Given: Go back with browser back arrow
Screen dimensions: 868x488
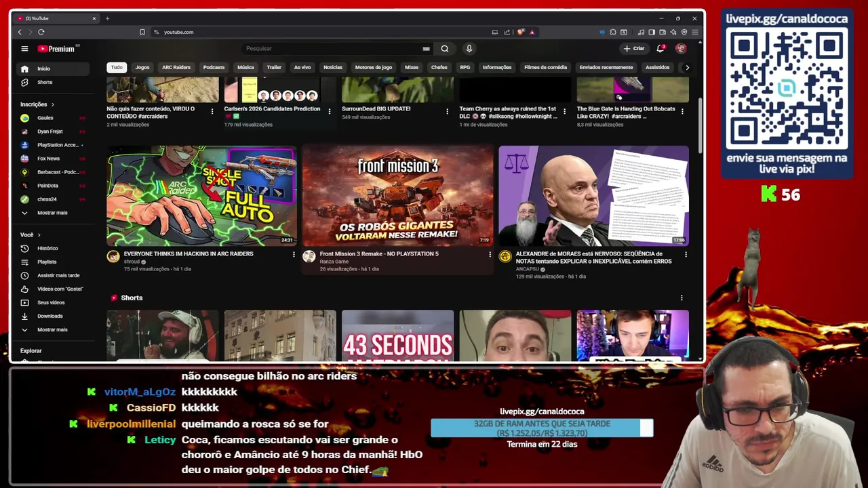Looking at the screenshot, I should tap(20, 32).
